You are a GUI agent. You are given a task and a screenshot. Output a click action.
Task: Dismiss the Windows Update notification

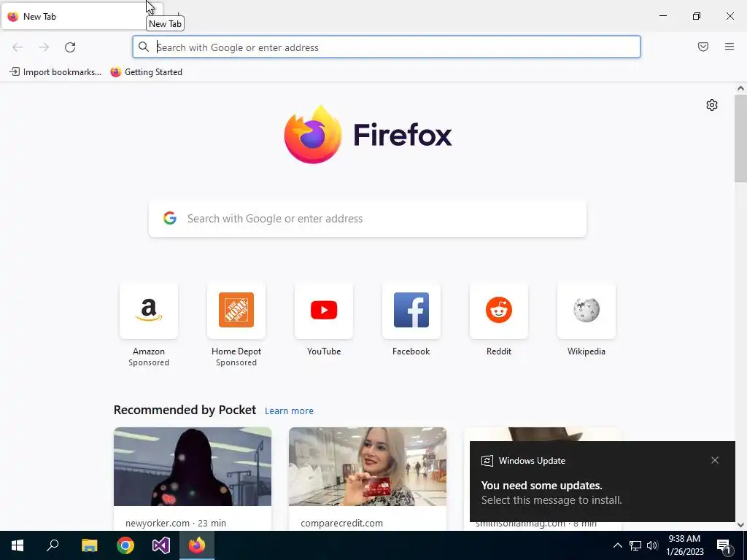pyautogui.click(x=715, y=460)
